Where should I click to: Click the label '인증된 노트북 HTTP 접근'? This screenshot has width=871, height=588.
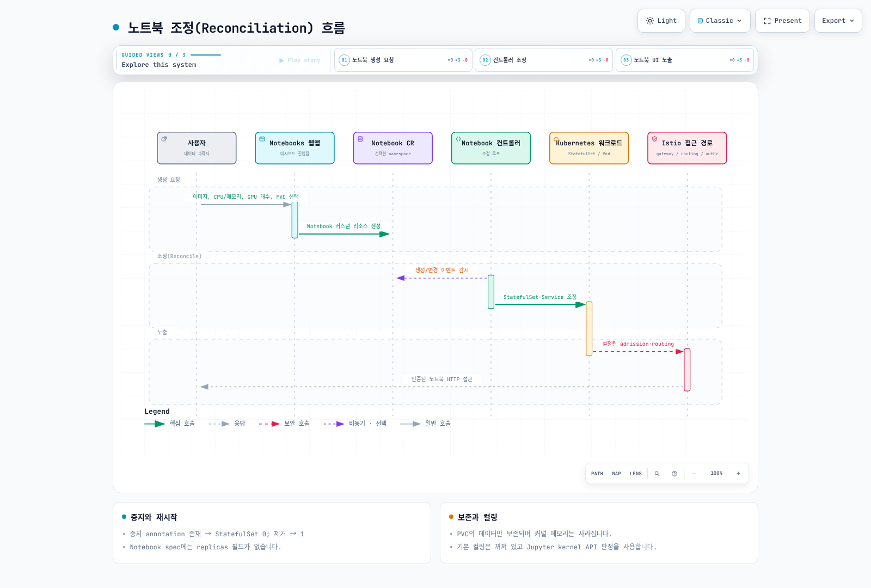point(441,379)
